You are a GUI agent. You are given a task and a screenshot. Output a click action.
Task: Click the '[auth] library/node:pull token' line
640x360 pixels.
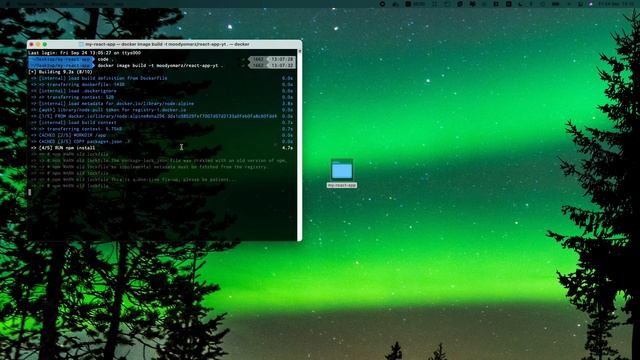(x=109, y=110)
